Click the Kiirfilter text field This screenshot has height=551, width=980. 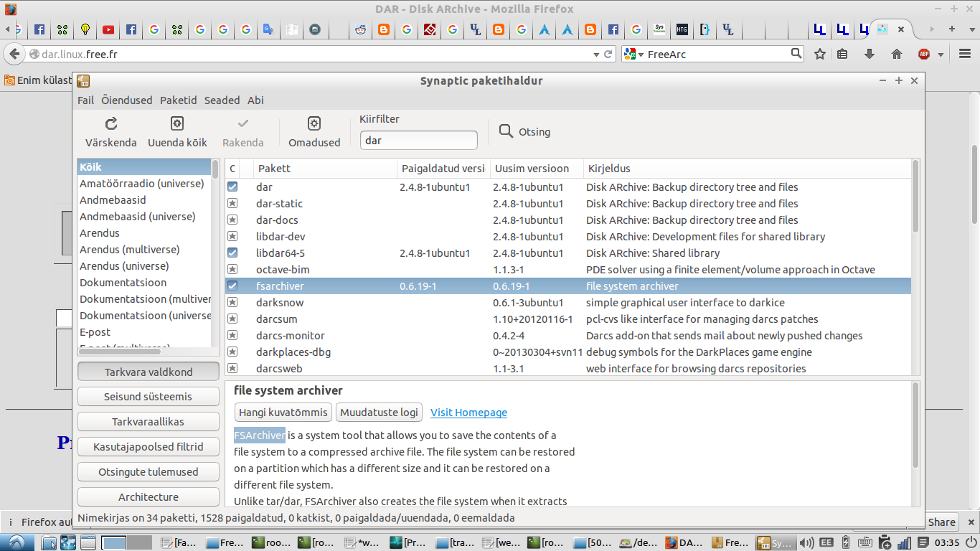point(418,141)
